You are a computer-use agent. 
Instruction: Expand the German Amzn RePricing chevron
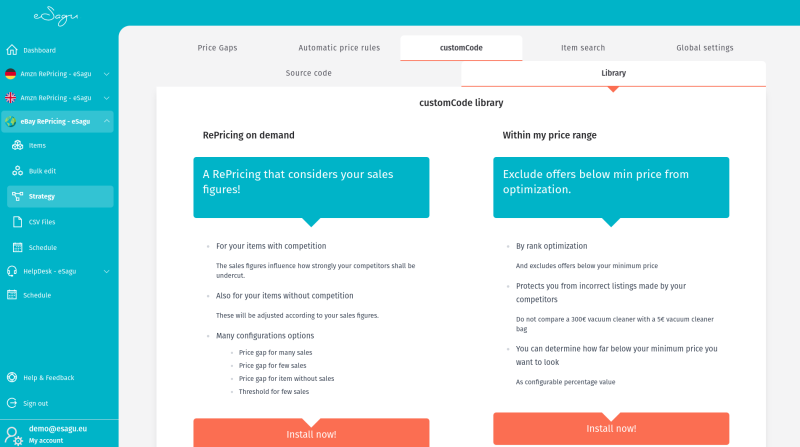point(106,74)
